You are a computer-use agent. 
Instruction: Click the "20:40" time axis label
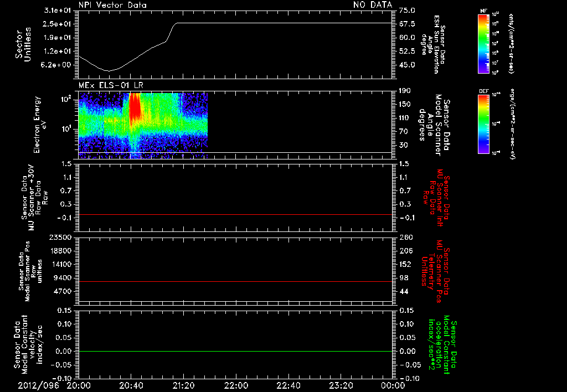click(x=131, y=385)
